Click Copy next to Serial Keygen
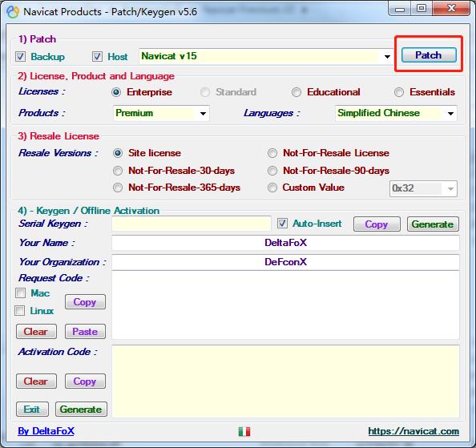Image resolution: width=476 pixels, height=448 pixels. tap(377, 224)
